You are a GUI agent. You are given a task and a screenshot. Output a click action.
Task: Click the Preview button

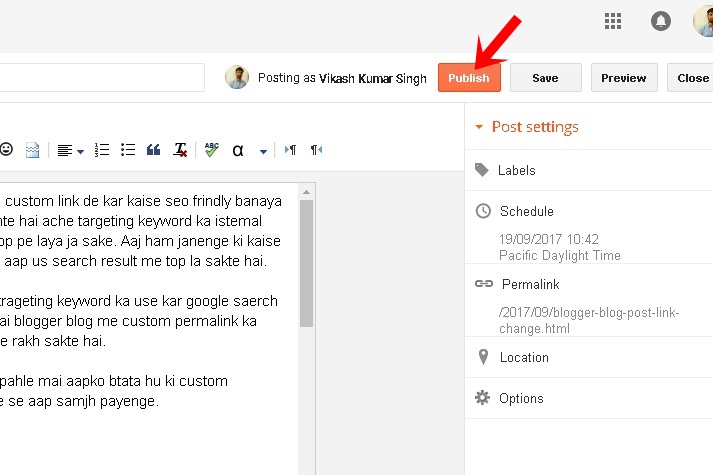click(623, 78)
